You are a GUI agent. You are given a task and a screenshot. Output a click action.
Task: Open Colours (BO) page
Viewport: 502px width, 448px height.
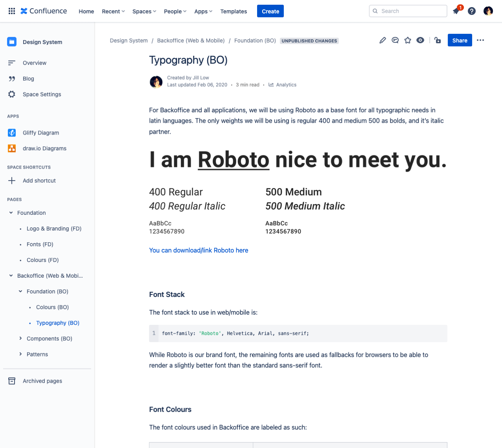coord(52,307)
